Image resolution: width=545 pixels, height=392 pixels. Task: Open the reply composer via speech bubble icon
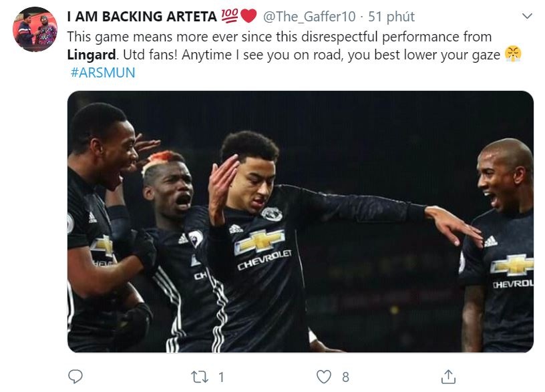[74, 377]
